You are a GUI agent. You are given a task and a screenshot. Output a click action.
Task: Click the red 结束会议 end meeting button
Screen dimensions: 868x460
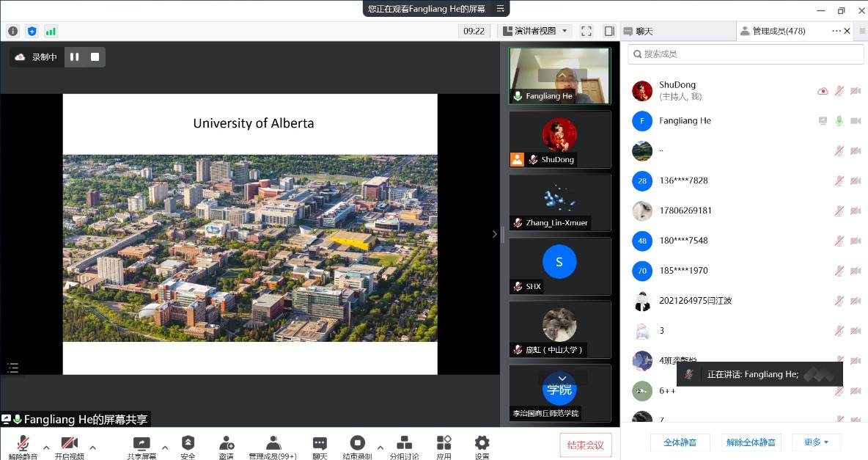pyautogui.click(x=585, y=445)
